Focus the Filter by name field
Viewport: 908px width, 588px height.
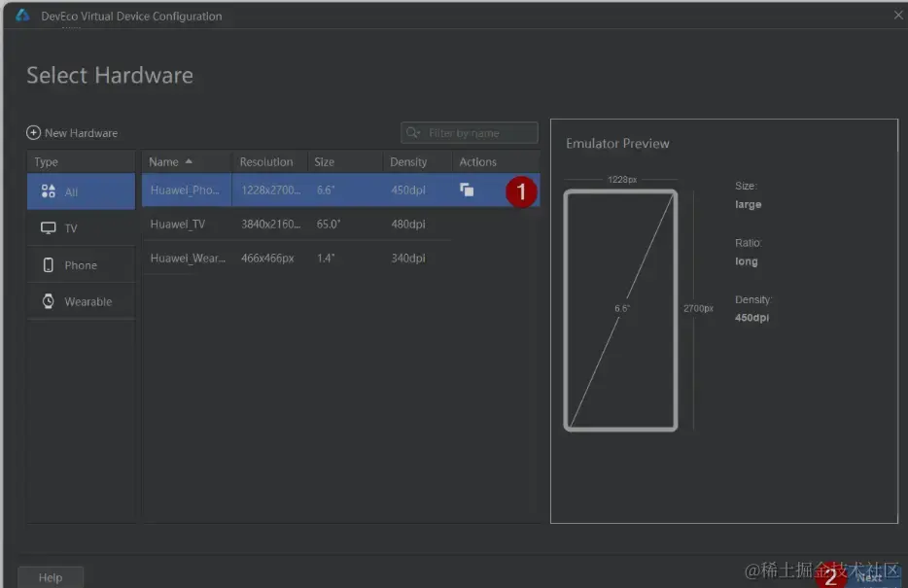(x=469, y=133)
